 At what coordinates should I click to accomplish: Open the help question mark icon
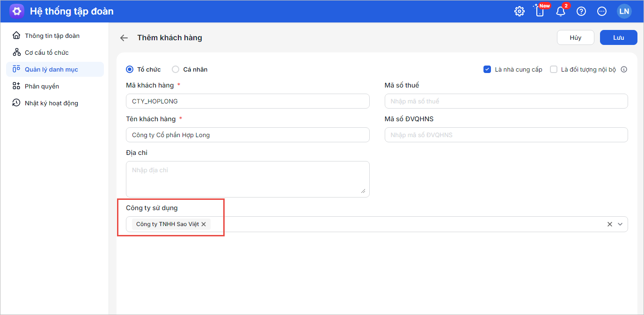581,12
